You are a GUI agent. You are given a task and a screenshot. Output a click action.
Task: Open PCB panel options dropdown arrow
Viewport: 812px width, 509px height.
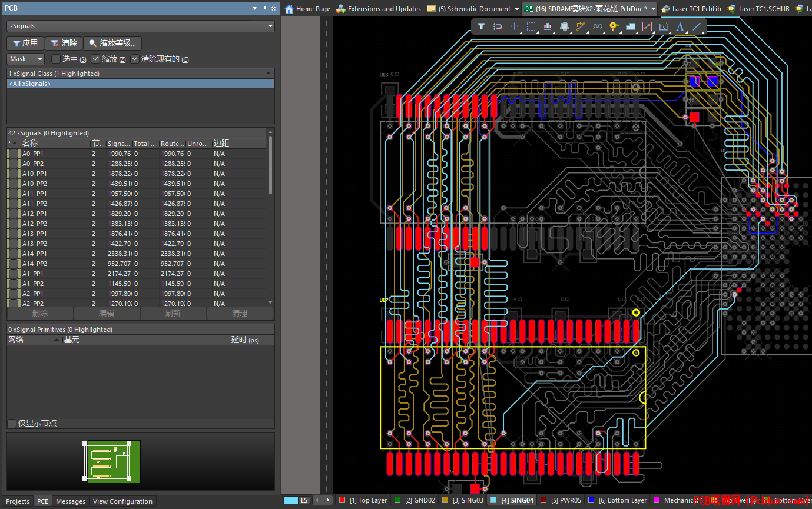click(x=254, y=8)
